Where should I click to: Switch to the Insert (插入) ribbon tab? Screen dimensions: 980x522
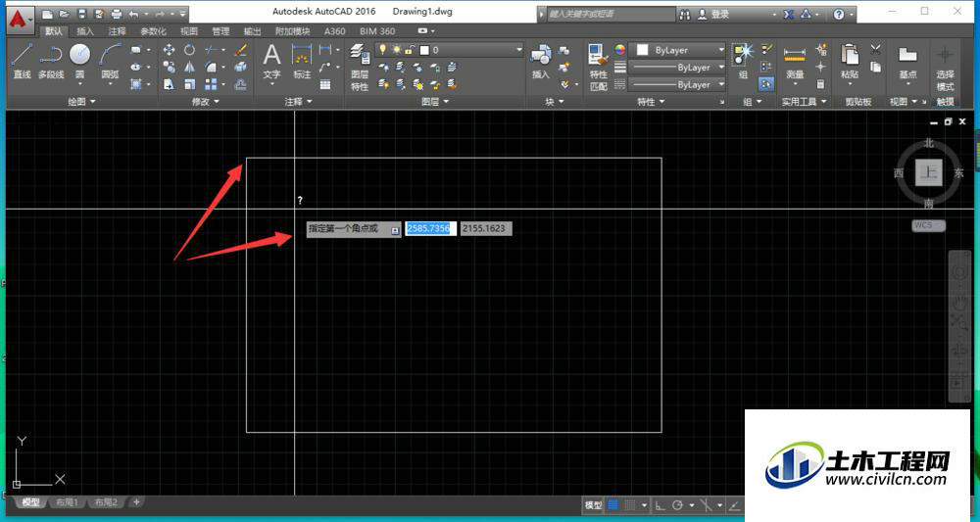(85, 31)
